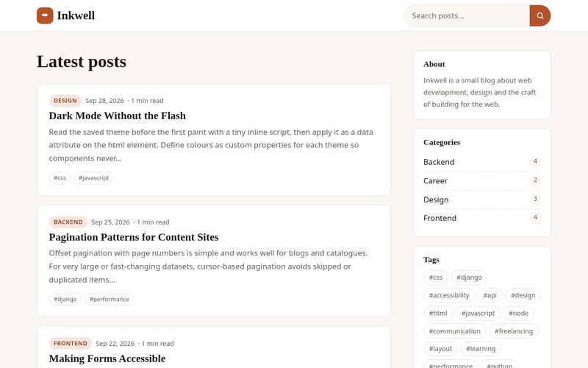The image size is (588, 368).
Task: Open the Career category in sidebar
Action: click(x=482, y=180)
